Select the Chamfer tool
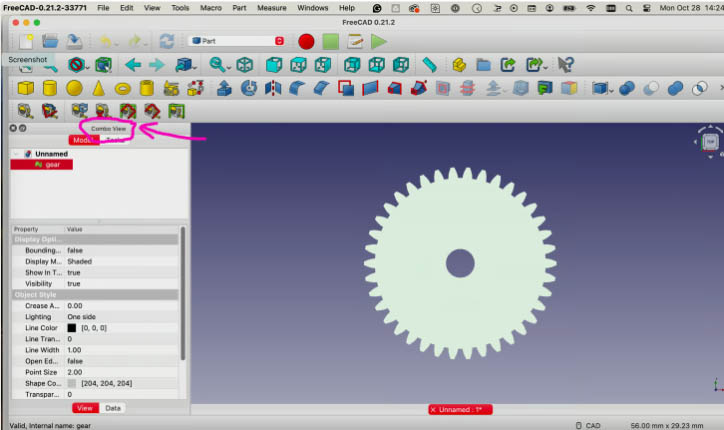Viewport: 724px width, 430px height. coord(321,88)
